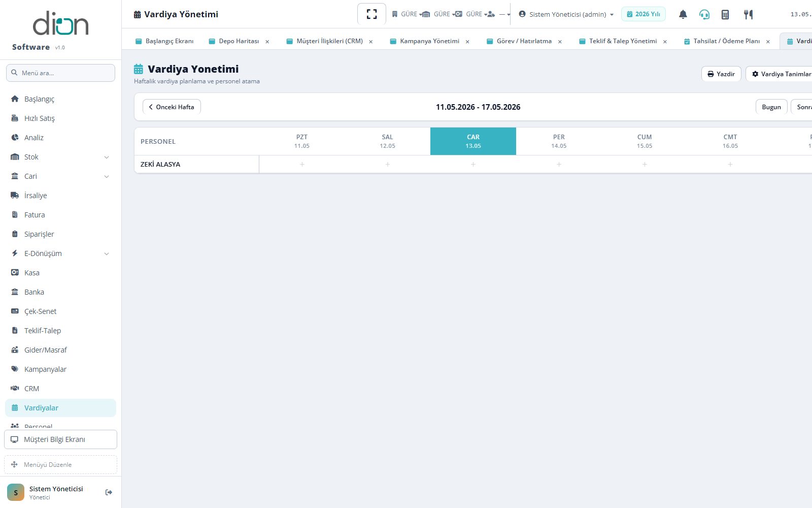Open Kasa menu item

point(60,273)
